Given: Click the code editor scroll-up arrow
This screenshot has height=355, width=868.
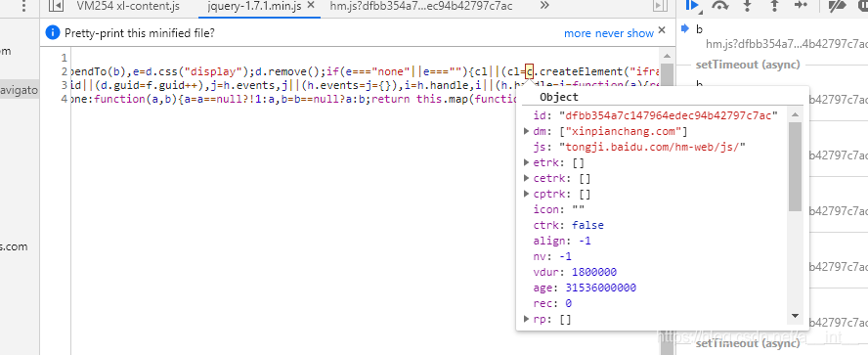Looking at the screenshot, I should coord(667,56).
